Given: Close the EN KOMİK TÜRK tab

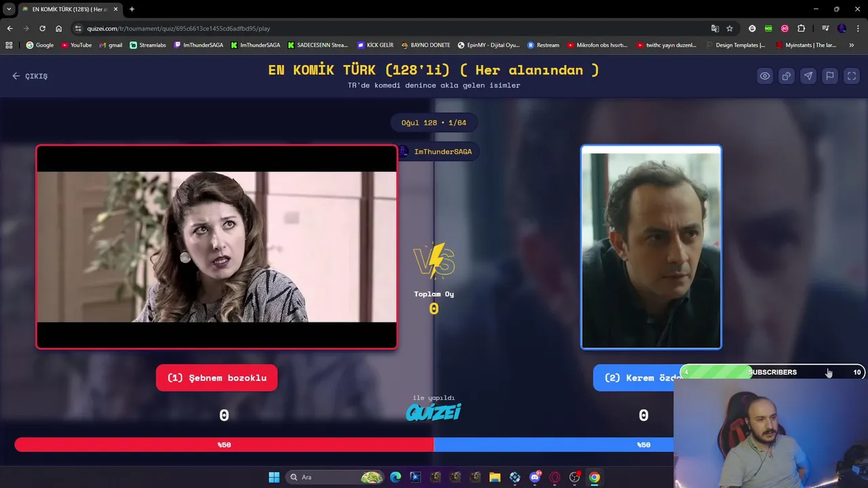Looking at the screenshot, I should (x=115, y=9).
